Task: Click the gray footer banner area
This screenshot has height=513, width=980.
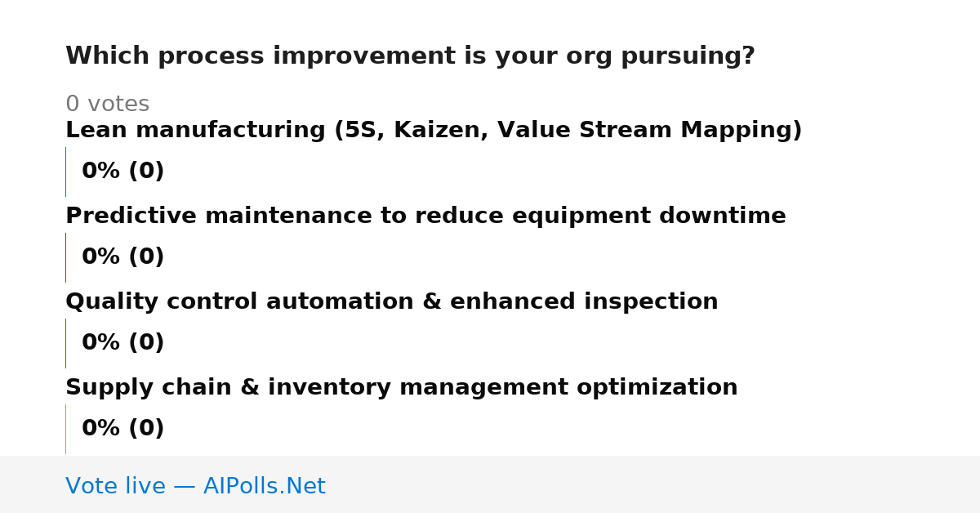Action: pyautogui.click(x=490, y=484)
